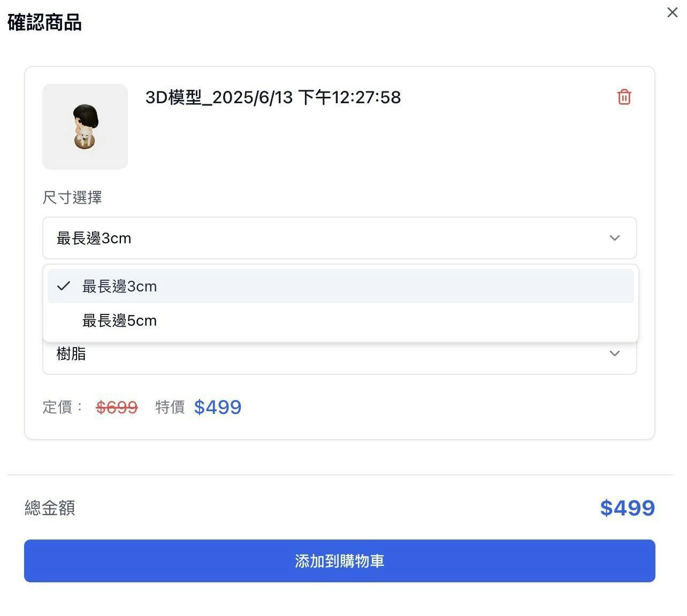Image resolution: width=687 pixels, height=616 pixels.
Task: Click the 定價 label text
Action: click(x=57, y=407)
